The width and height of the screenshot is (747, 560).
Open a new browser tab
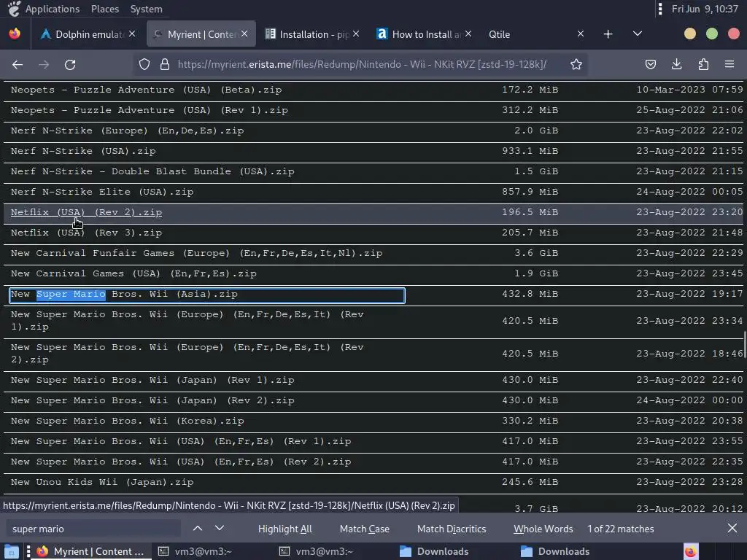point(608,34)
